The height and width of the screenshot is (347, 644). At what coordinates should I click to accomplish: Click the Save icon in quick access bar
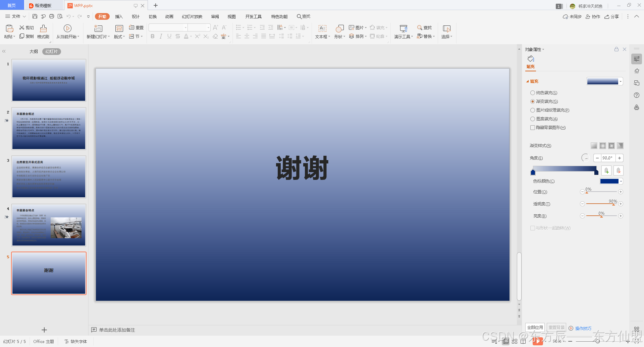click(x=35, y=16)
